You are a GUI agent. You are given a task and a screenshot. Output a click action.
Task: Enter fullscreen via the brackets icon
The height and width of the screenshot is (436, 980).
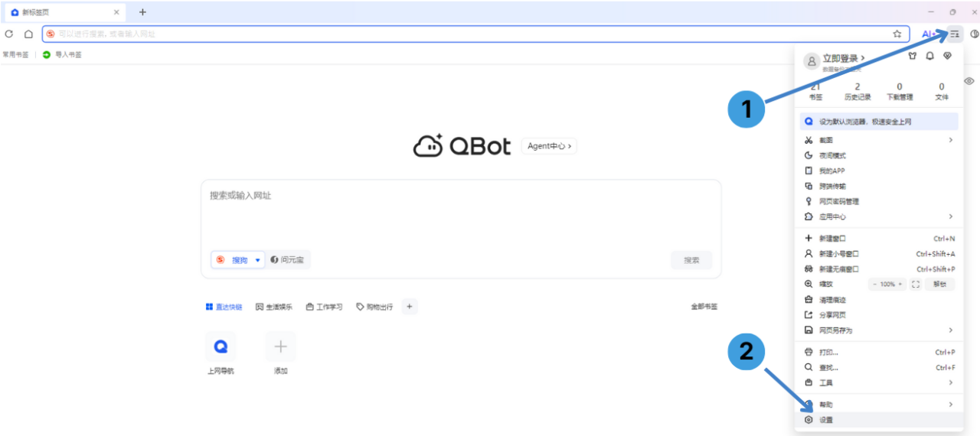(916, 284)
